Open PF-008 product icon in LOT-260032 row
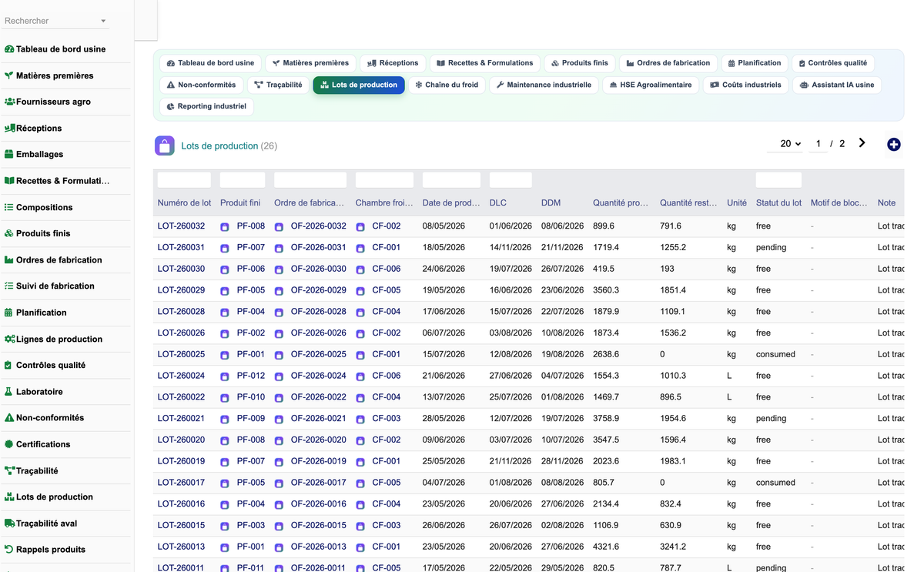This screenshot has width=924, height=572. [x=225, y=227]
